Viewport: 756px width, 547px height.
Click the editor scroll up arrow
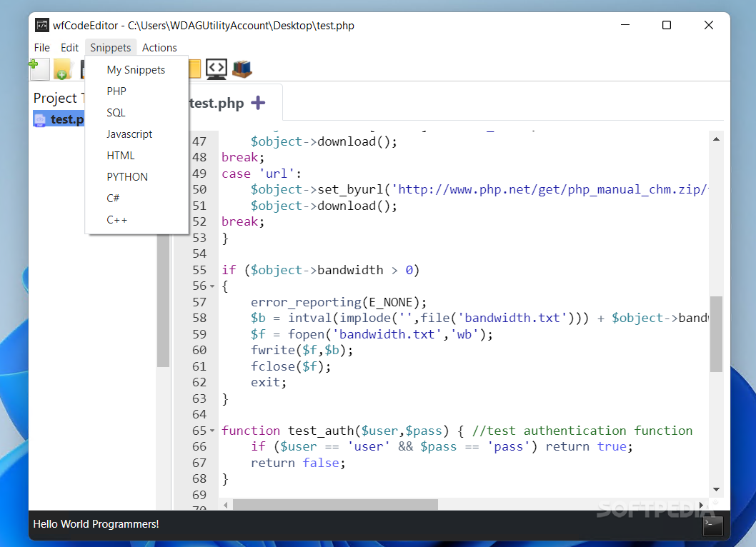click(x=717, y=139)
